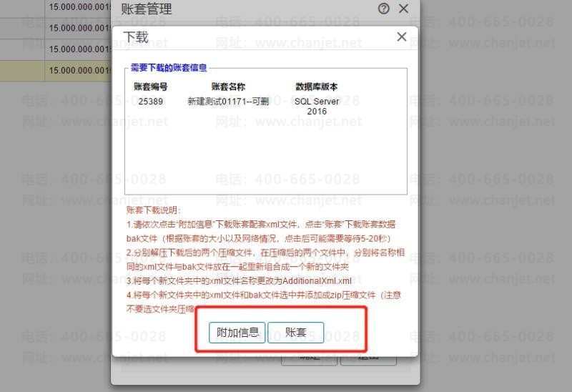Image resolution: width=572 pixels, height=392 pixels.
Task: Close the 账套管理 window
Action: [403, 9]
